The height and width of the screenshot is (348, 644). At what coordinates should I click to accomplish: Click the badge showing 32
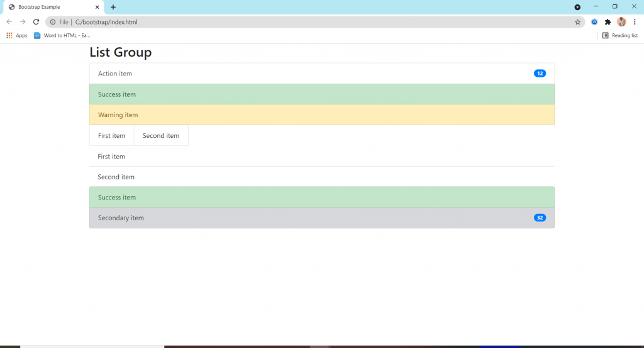pyautogui.click(x=540, y=218)
